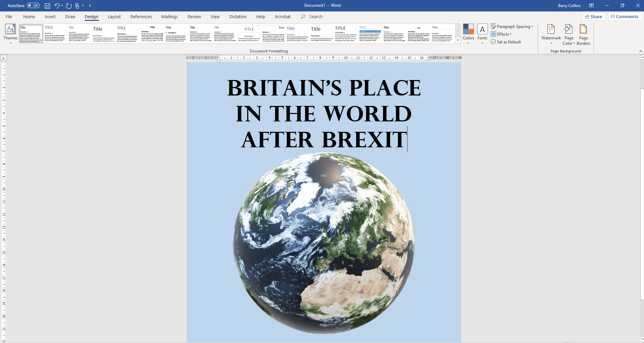Click Set as Default
This screenshot has height=343, width=644.
506,42
